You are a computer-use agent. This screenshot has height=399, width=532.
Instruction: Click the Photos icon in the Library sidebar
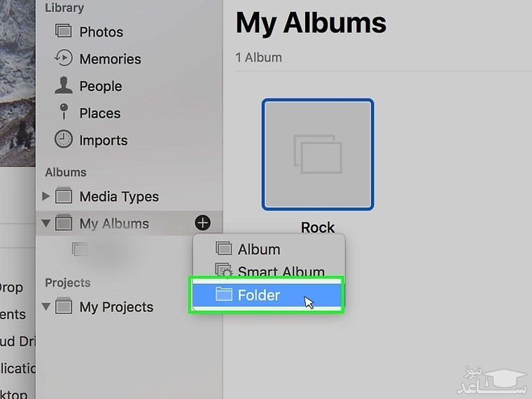(64, 31)
